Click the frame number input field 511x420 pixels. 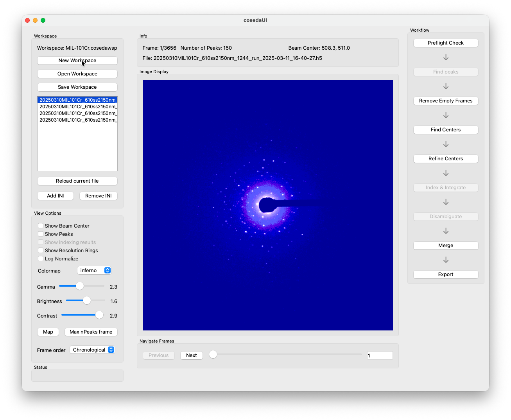380,355
